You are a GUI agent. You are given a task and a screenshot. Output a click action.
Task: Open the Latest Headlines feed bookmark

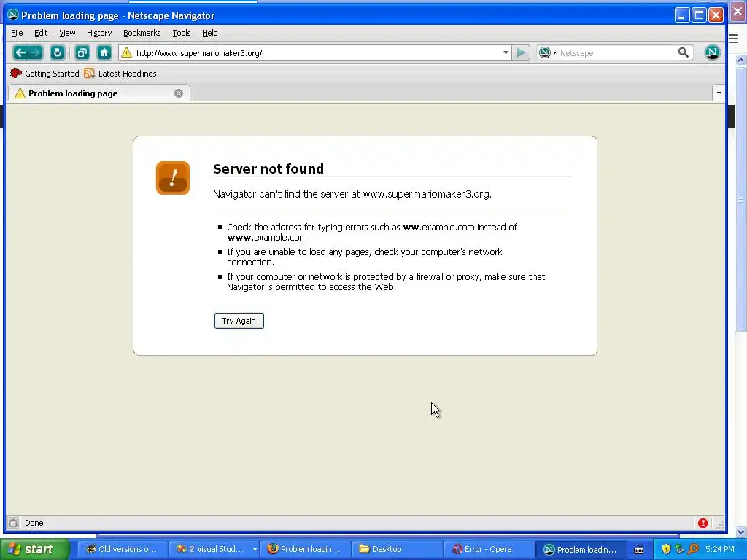click(x=120, y=74)
